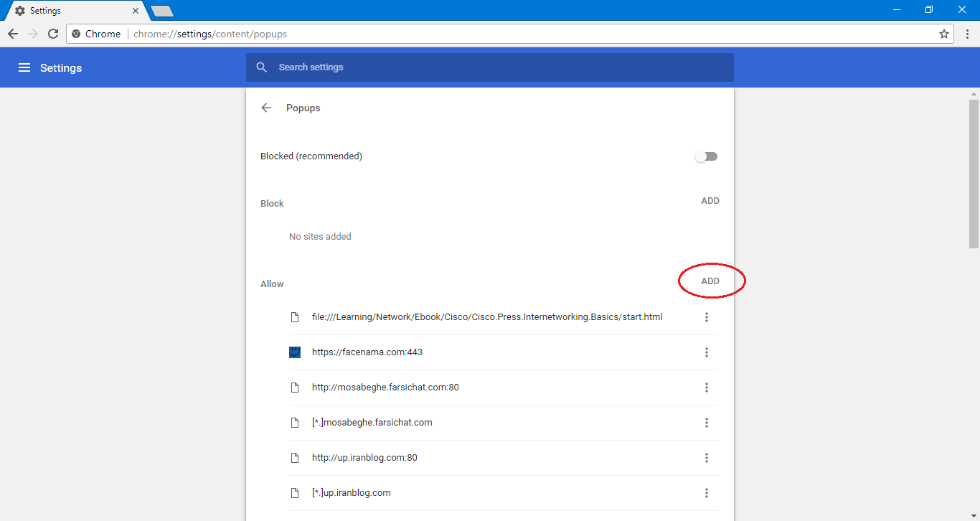Click the Search settings field
The image size is (980, 521).
point(490,67)
